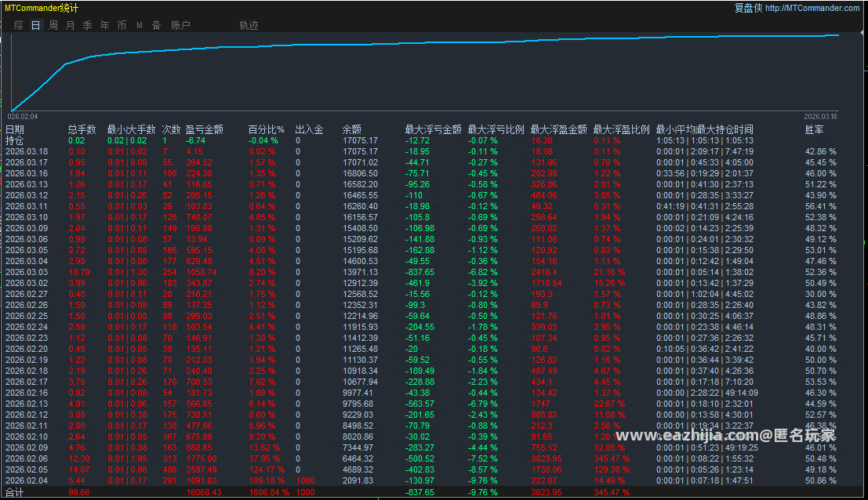Click the 次数 column header
This screenshot has height=500, width=868.
[171, 129]
